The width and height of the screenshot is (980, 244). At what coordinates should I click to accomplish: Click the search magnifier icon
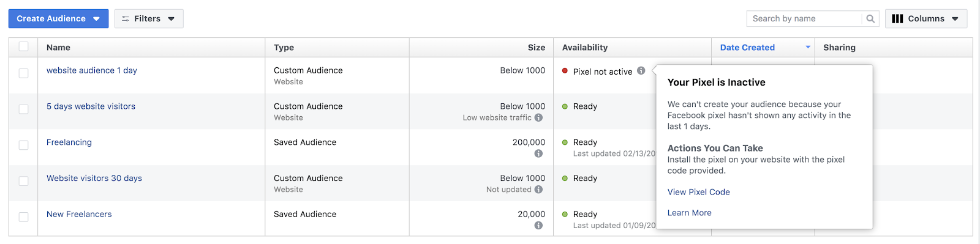click(x=870, y=19)
